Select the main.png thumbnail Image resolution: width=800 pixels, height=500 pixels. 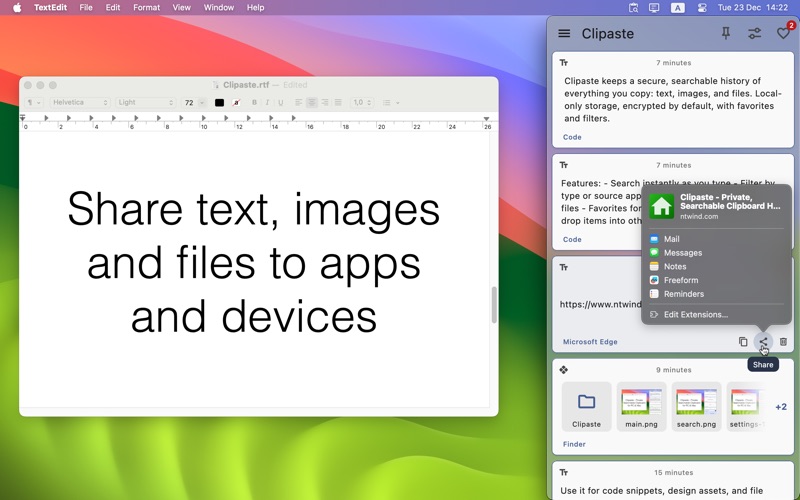[641, 406]
